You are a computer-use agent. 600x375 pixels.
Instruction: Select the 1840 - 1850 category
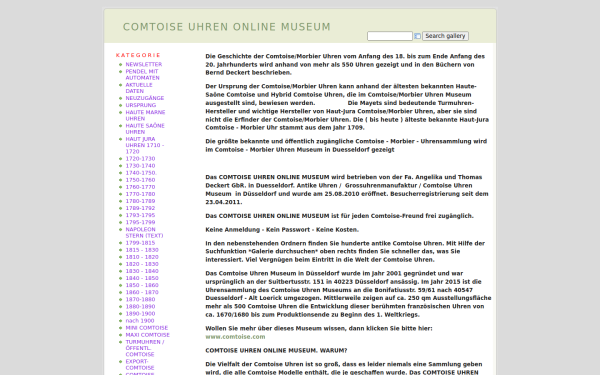pos(142,278)
